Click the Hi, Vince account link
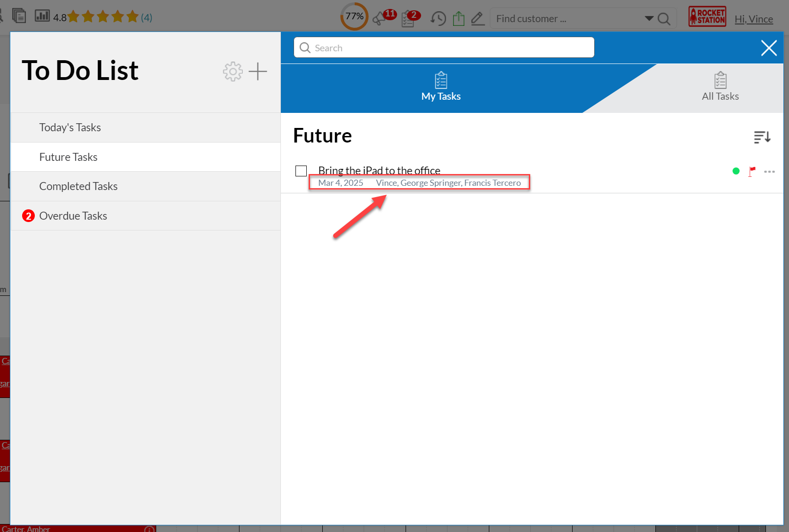This screenshot has height=532, width=789. tap(753, 19)
